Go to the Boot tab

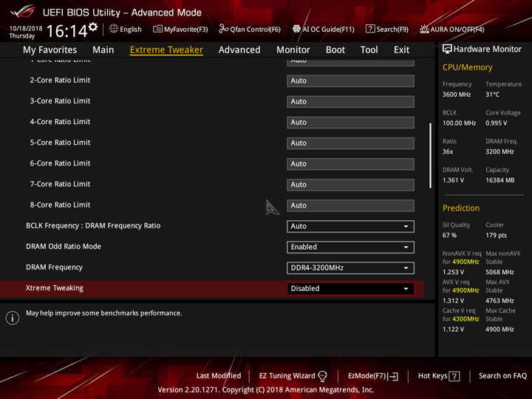click(335, 50)
